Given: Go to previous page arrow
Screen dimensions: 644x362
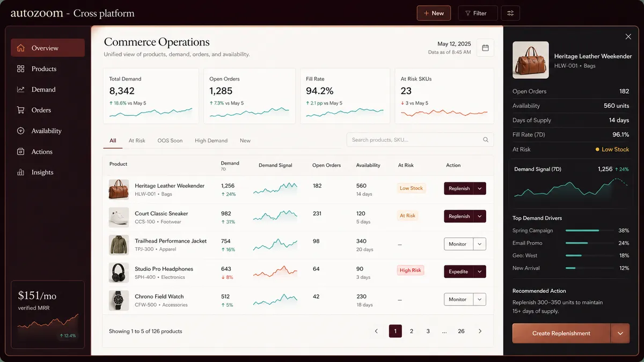Looking at the screenshot, I should coord(376,331).
